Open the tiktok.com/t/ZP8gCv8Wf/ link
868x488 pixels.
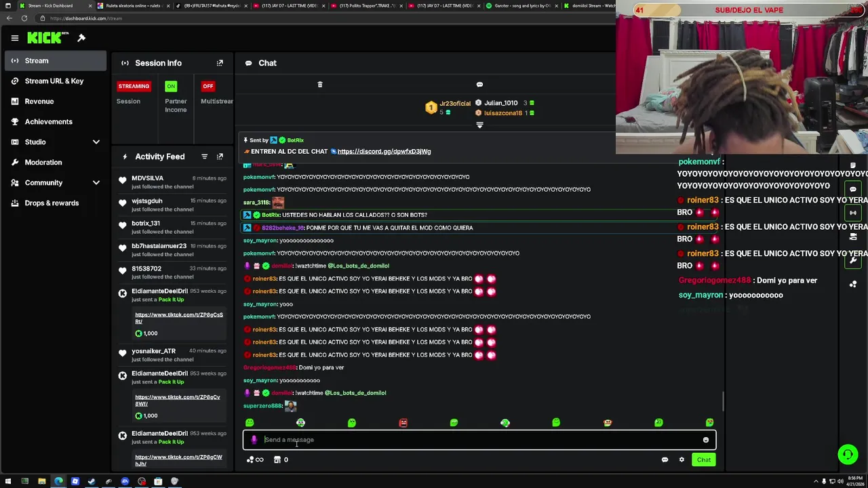click(x=178, y=400)
